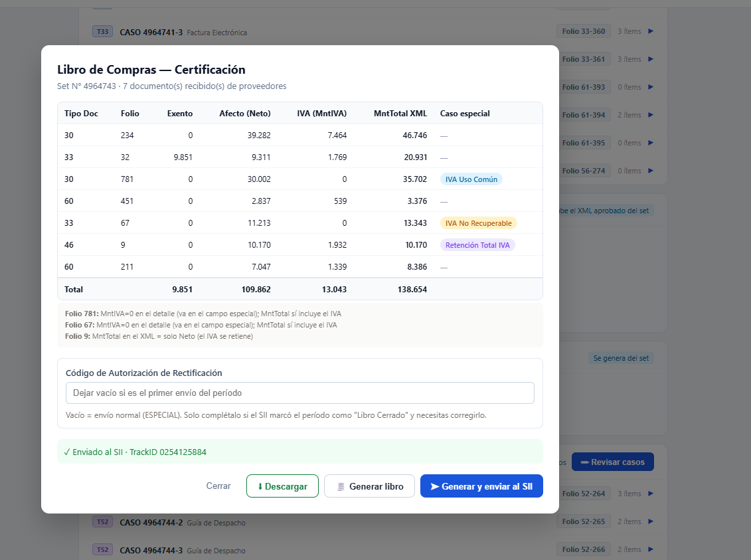Viewport: 751px width, 560px height.
Task: Click the total Afecto value 109.862
Action: tap(256, 290)
